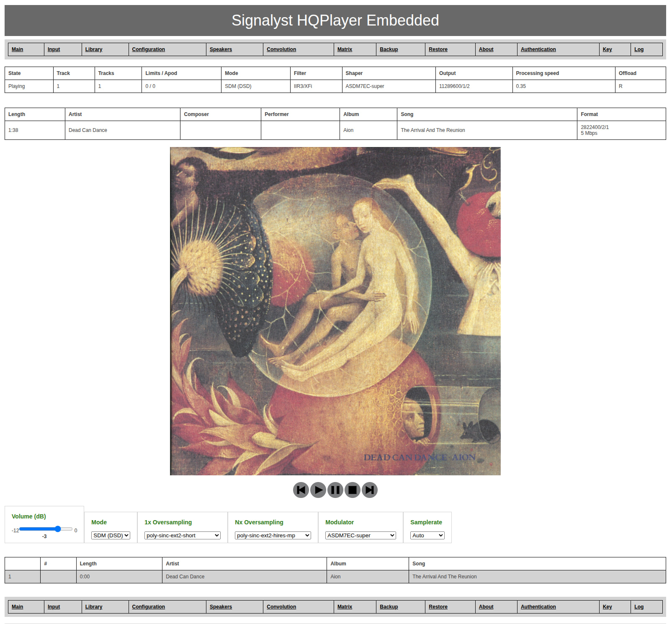Click the 'Playing' state value
The height and width of the screenshot is (624, 672).
pyautogui.click(x=17, y=86)
